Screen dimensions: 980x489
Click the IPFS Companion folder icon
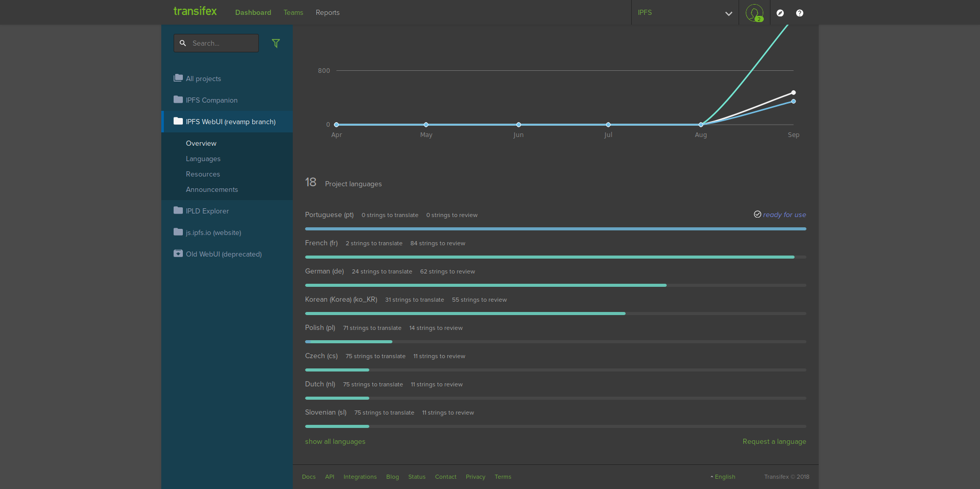pyautogui.click(x=178, y=100)
